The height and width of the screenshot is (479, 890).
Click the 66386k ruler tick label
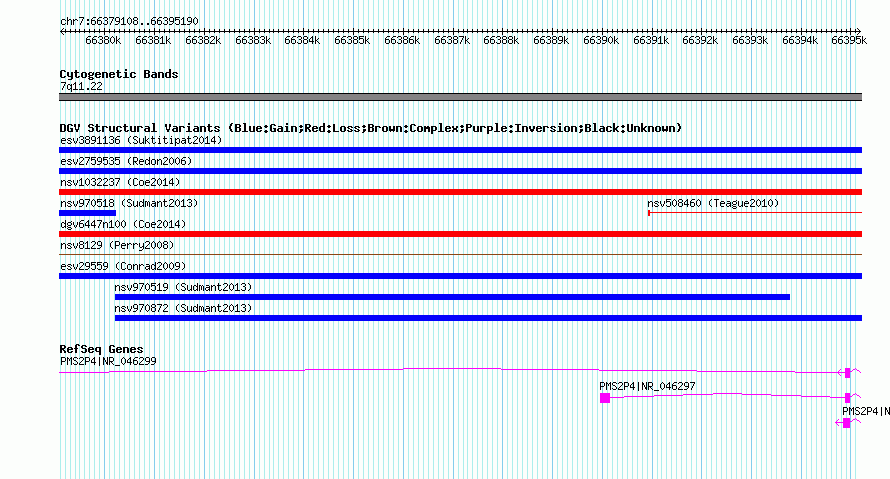click(402, 40)
